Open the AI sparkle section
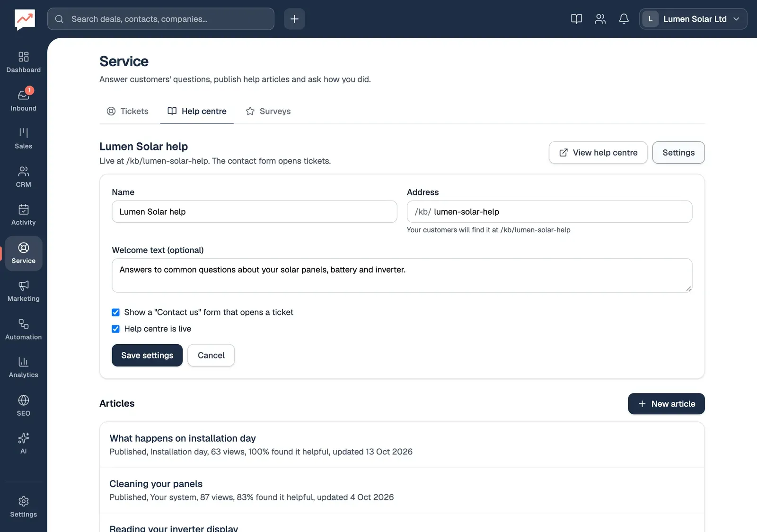 (x=23, y=444)
